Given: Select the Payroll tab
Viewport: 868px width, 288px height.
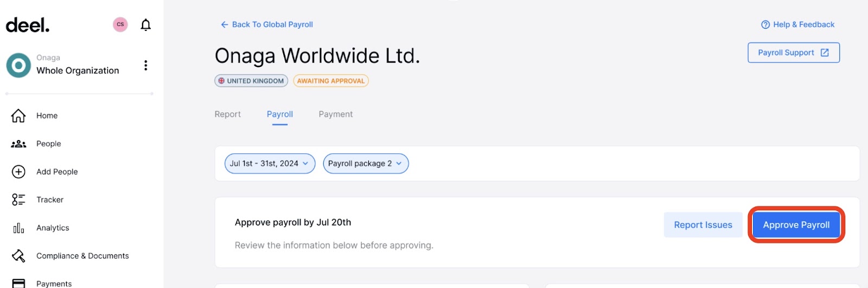Looking at the screenshot, I should click(x=280, y=114).
